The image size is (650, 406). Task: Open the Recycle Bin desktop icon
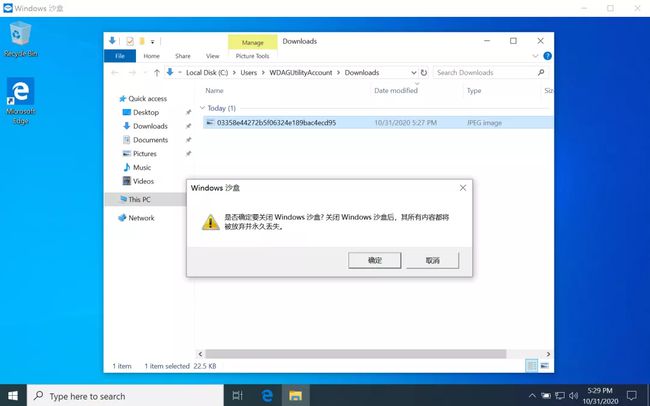pos(20,39)
